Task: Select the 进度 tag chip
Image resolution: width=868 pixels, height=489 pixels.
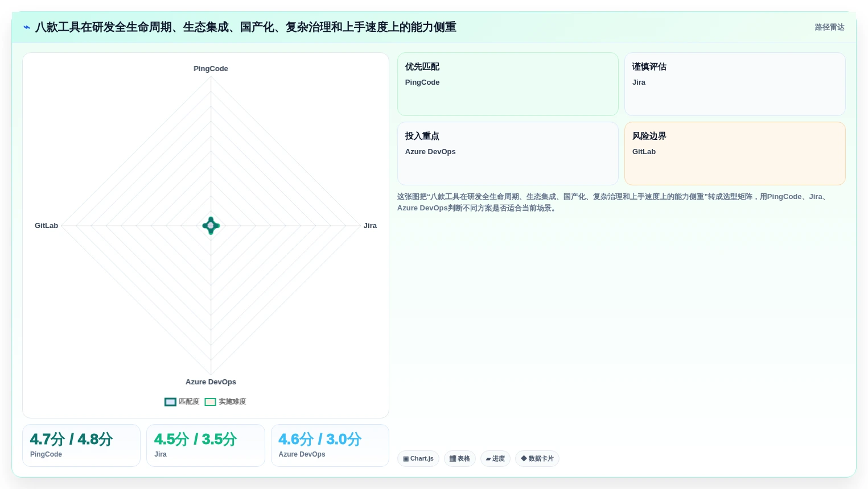Action: coord(495,459)
